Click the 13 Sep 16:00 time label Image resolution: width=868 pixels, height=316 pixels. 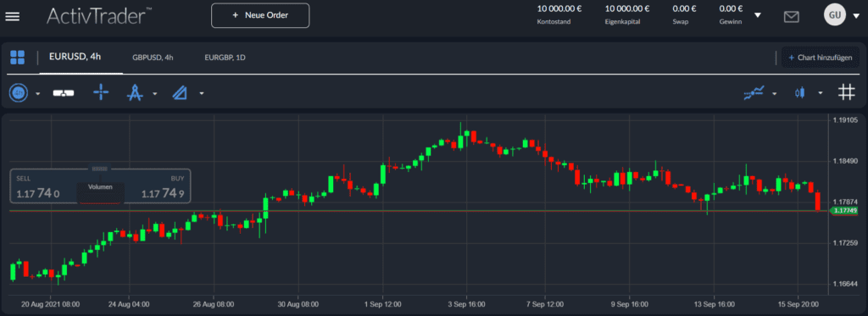click(x=714, y=304)
